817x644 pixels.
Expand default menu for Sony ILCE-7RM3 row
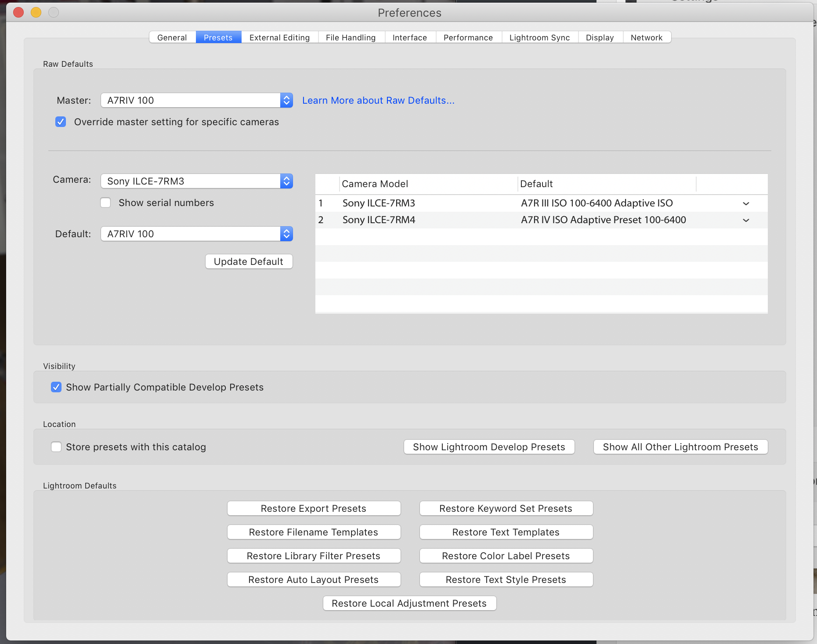[x=746, y=203]
